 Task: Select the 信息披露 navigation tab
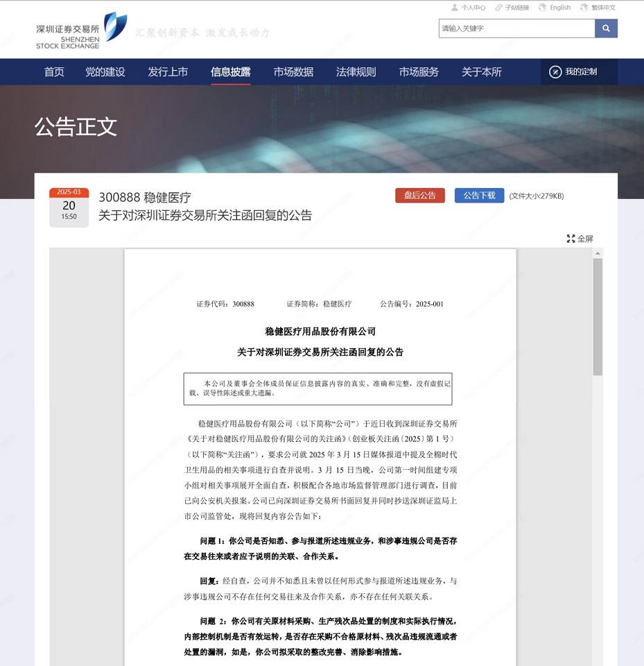(229, 71)
